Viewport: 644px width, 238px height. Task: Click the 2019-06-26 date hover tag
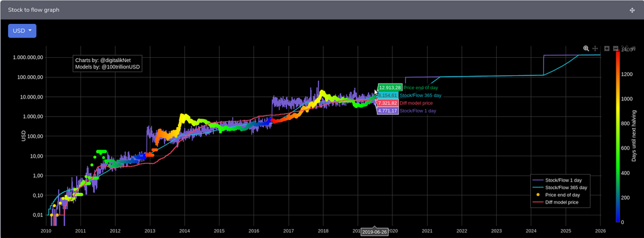pyautogui.click(x=374, y=232)
